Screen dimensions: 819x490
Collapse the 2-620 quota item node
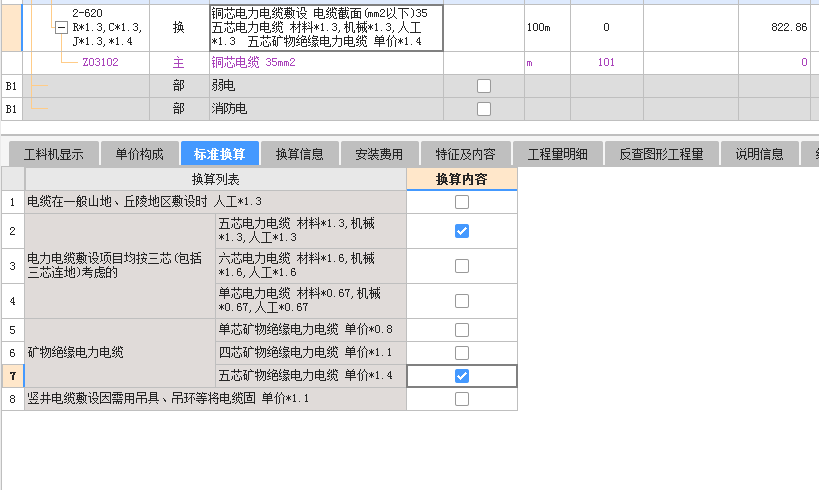coord(61,28)
